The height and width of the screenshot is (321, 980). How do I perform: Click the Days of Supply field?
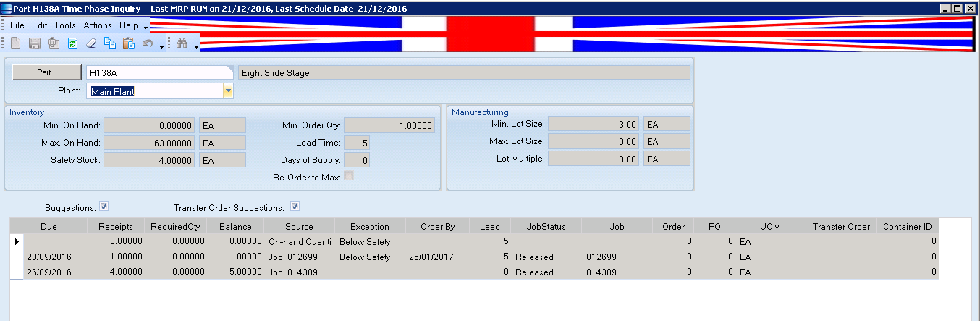(x=358, y=160)
